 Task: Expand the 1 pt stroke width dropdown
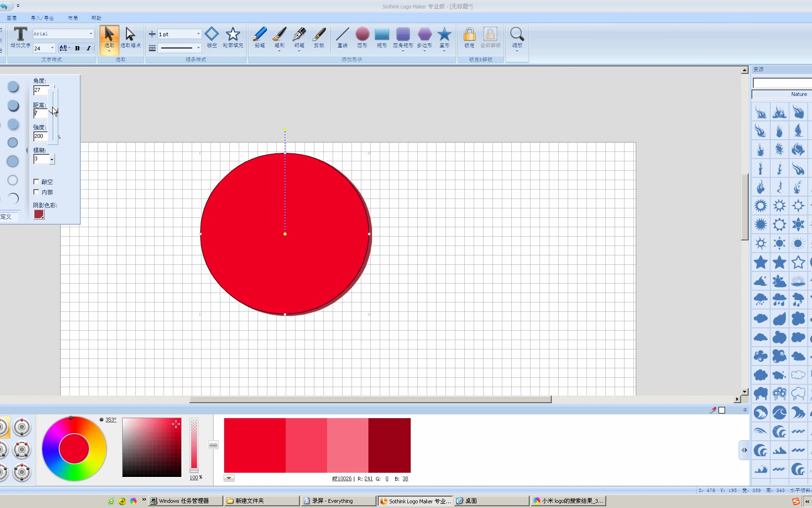[198, 34]
